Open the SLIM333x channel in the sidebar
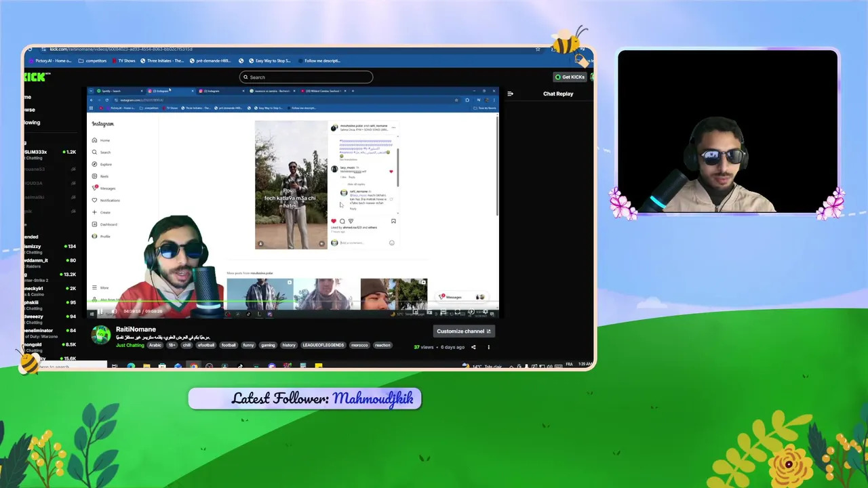Image resolution: width=868 pixels, height=488 pixels. click(x=50, y=155)
